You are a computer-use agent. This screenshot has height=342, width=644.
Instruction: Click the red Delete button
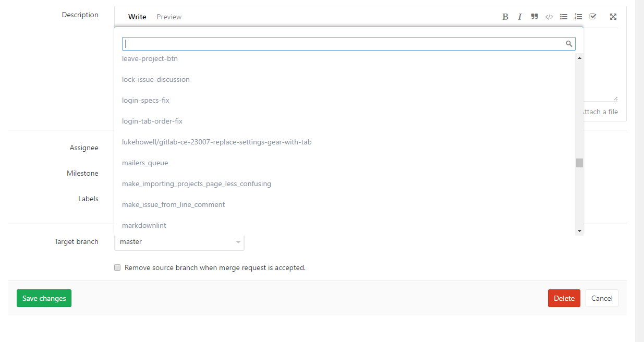click(564, 298)
